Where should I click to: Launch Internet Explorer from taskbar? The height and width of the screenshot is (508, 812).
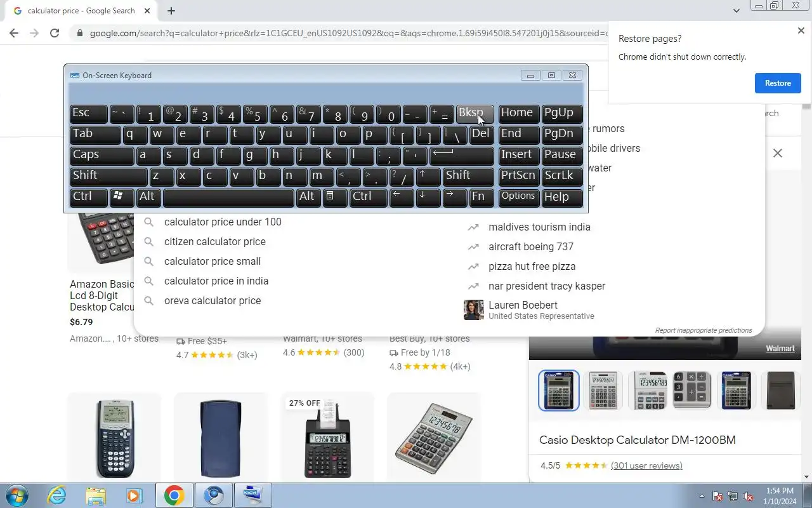coord(56,495)
